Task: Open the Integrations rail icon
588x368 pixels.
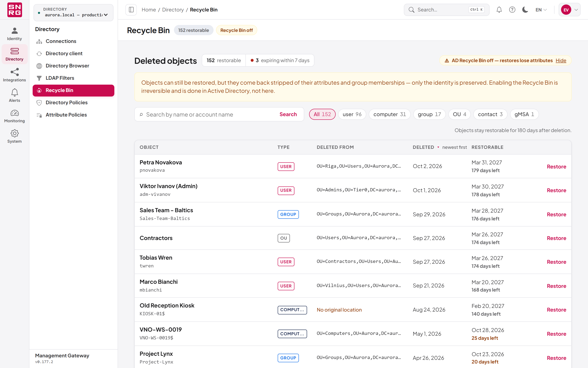Action: tap(14, 75)
